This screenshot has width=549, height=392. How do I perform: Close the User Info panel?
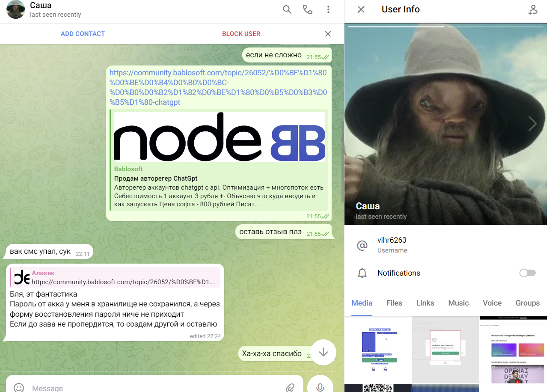[361, 9]
